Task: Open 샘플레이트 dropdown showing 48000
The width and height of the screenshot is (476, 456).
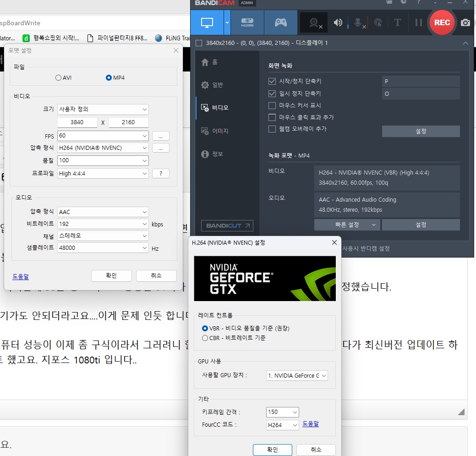Action: coord(103,248)
